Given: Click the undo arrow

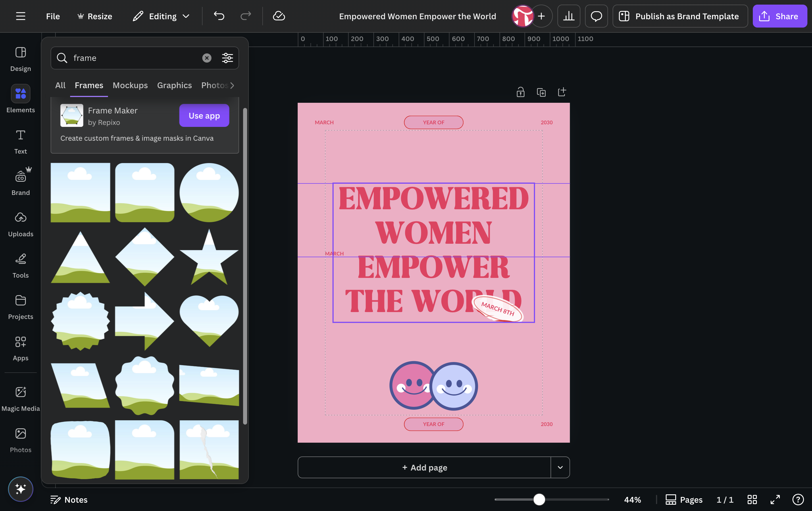Looking at the screenshot, I should click(x=219, y=16).
